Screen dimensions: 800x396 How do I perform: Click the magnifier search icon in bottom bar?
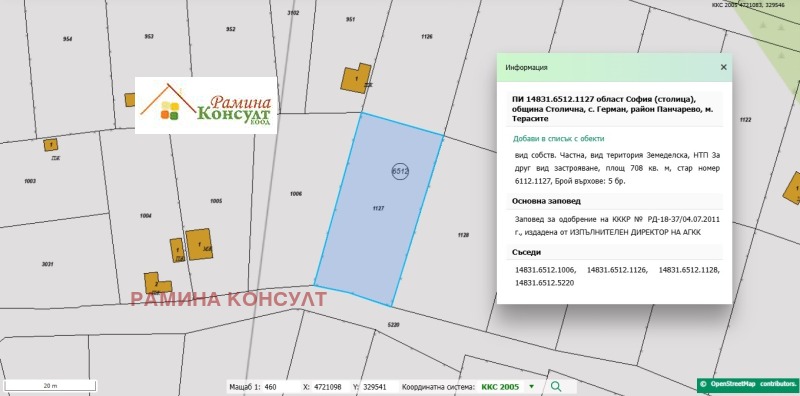(556, 386)
